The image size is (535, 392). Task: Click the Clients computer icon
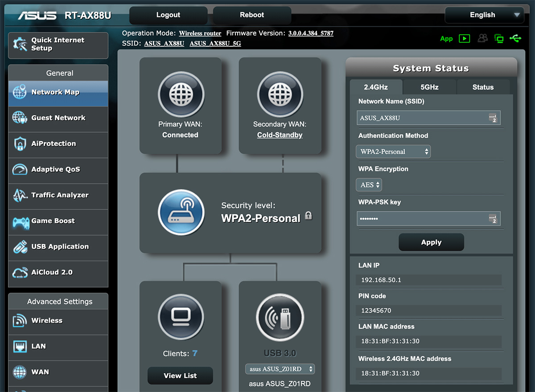[x=181, y=318]
